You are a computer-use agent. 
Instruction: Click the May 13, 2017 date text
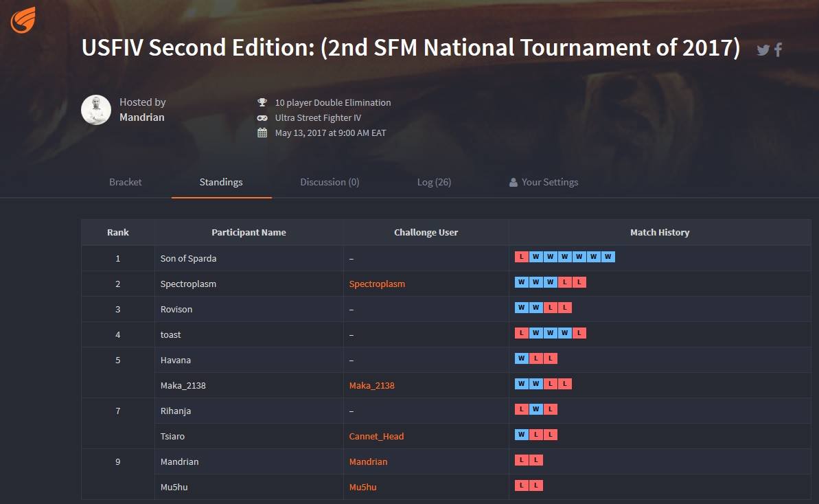(x=331, y=133)
